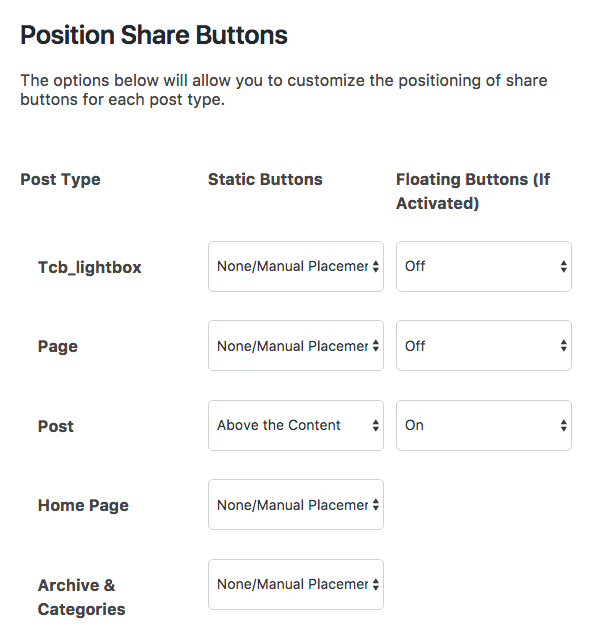Click up-down arrows icon of 'Above the Content' select
603x643 pixels.
point(376,426)
